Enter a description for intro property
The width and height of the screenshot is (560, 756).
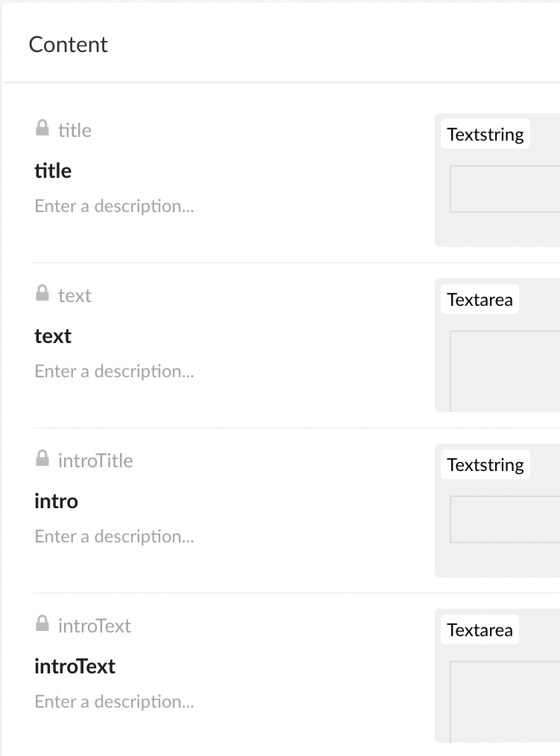(114, 536)
